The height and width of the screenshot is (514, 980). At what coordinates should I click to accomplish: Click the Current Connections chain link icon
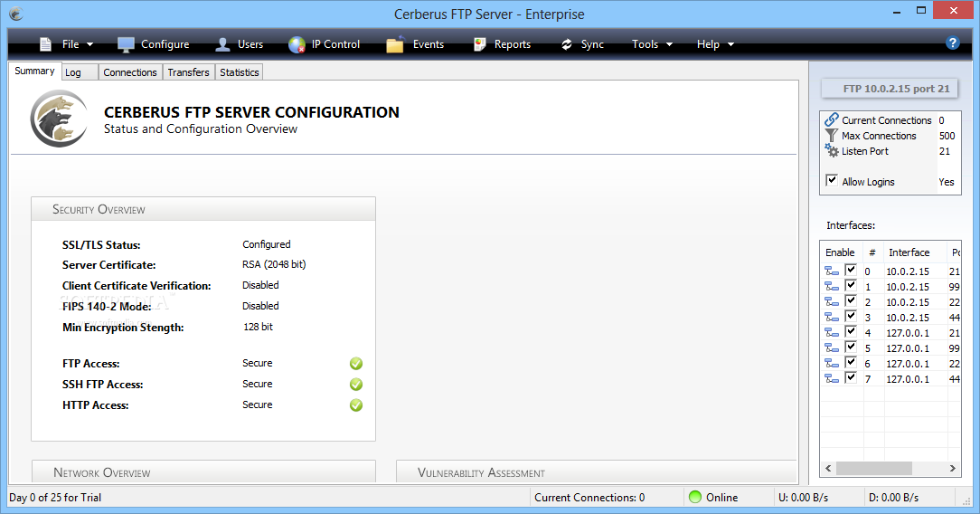tap(831, 119)
